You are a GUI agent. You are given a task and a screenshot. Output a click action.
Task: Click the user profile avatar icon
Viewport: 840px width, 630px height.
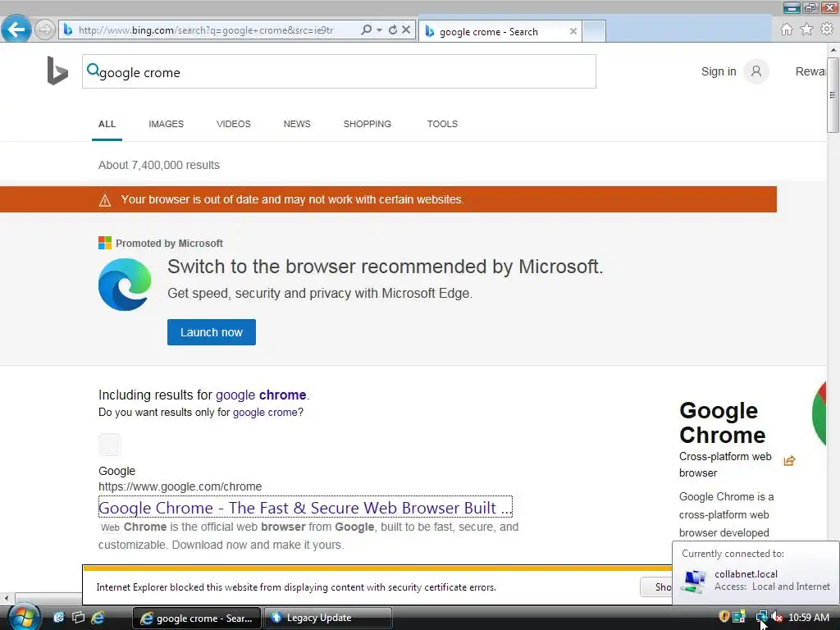click(756, 71)
